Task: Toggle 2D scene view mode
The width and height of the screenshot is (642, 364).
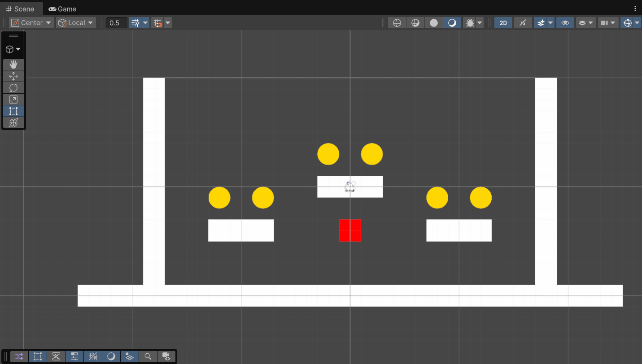Action: pos(503,22)
